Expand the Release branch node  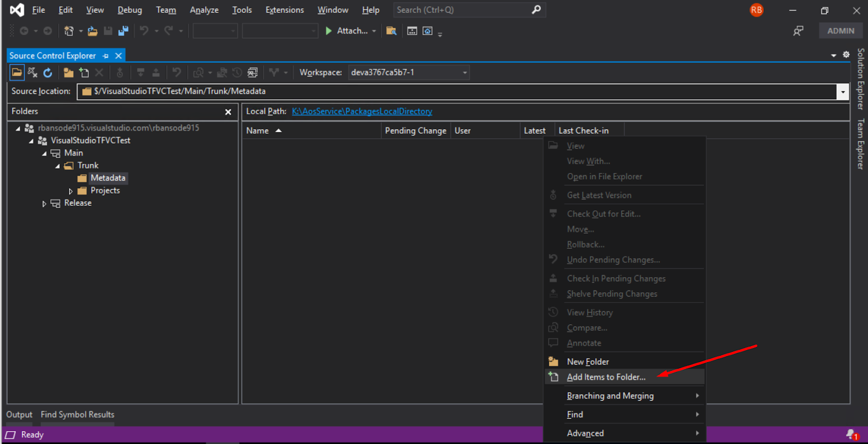pos(44,204)
